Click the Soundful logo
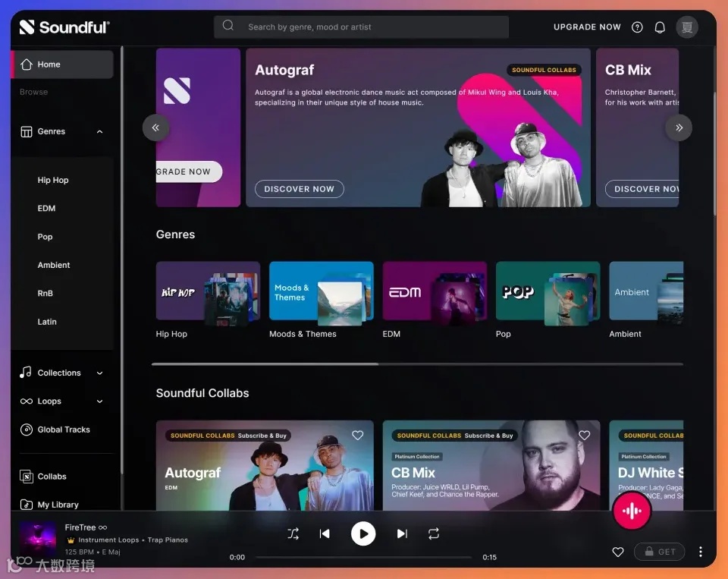This screenshot has height=579, width=728. 64,27
